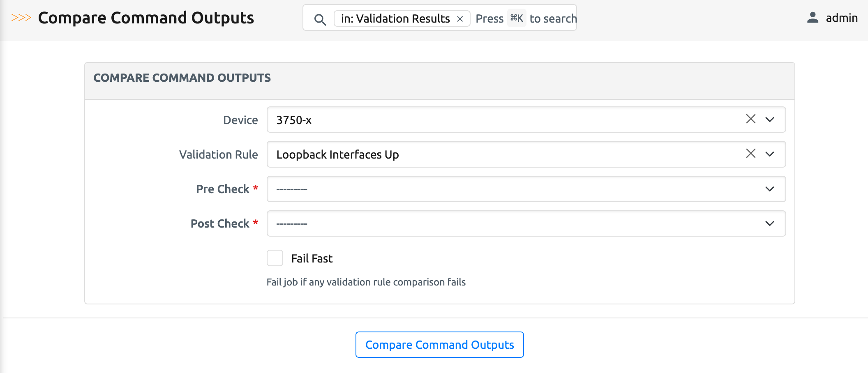Open the admin user menu

[x=841, y=18]
